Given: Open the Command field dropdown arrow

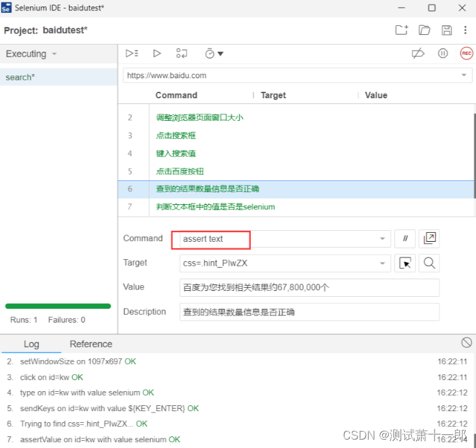Looking at the screenshot, I should pyautogui.click(x=382, y=239).
